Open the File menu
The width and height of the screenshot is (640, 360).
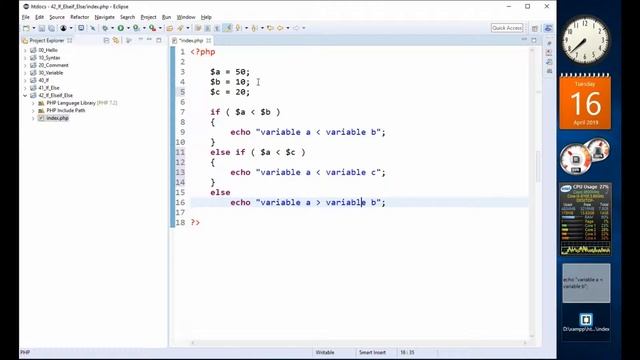coord(25,17)
